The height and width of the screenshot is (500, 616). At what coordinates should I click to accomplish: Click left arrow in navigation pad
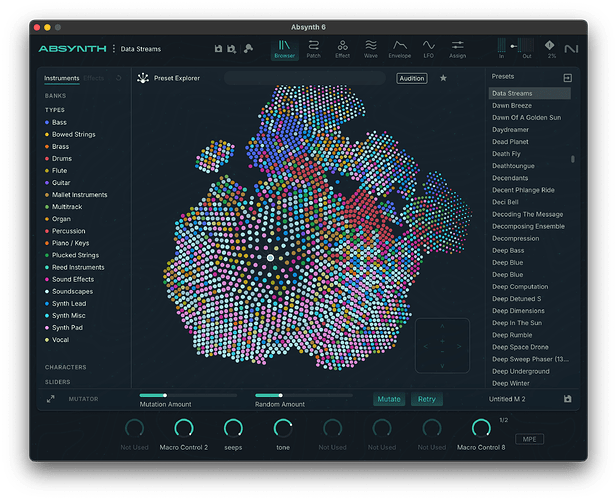click(x=426, y=346)
